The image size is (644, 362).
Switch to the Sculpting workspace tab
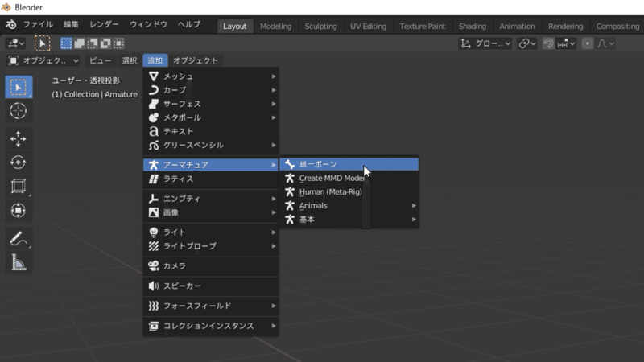click(x=320, y=27)
